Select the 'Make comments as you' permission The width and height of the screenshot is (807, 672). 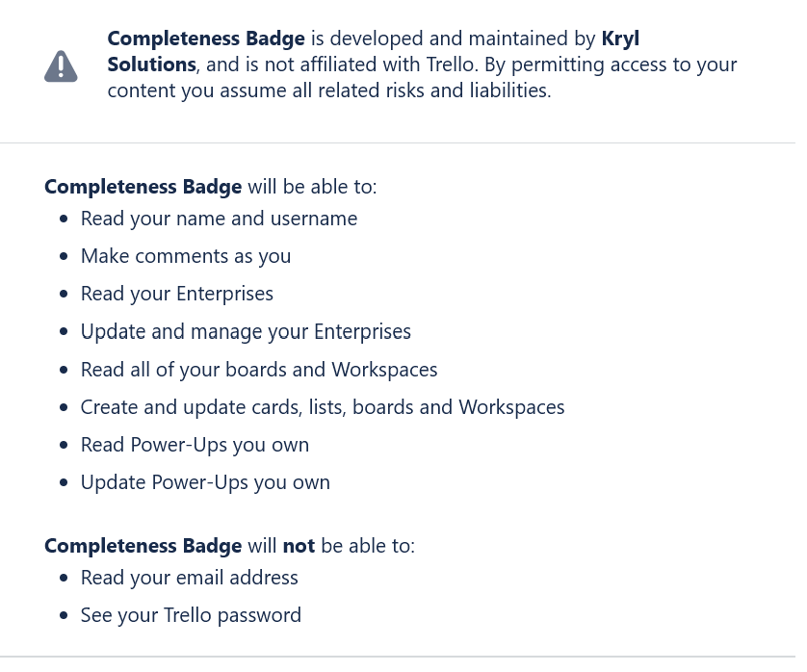[x=186, y=256]
